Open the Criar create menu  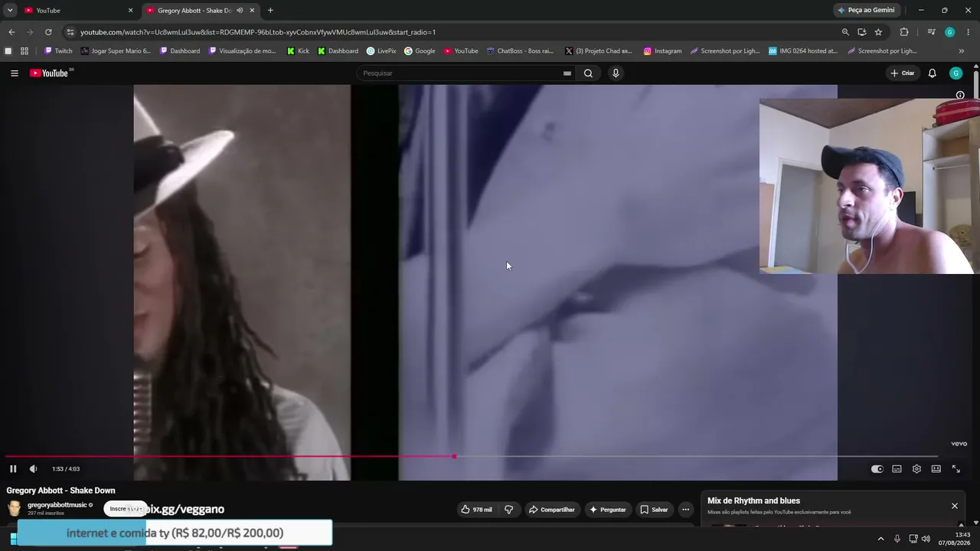[x=903, y=73]
